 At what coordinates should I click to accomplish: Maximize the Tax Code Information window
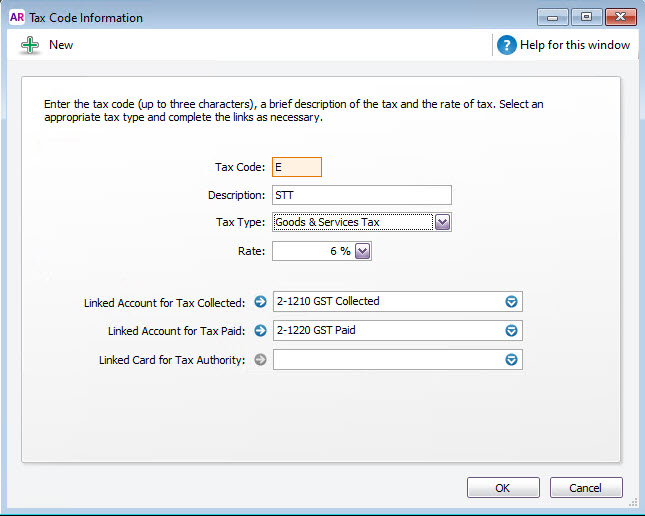[587, 17]
